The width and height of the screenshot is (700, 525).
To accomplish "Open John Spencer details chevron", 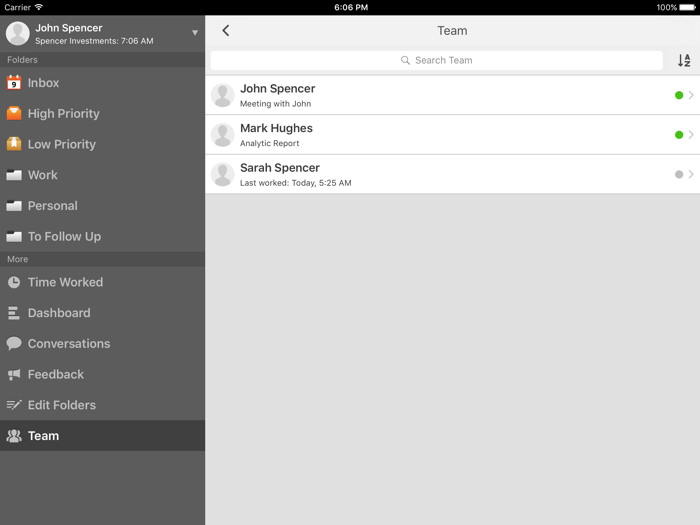I will [691, 95].
